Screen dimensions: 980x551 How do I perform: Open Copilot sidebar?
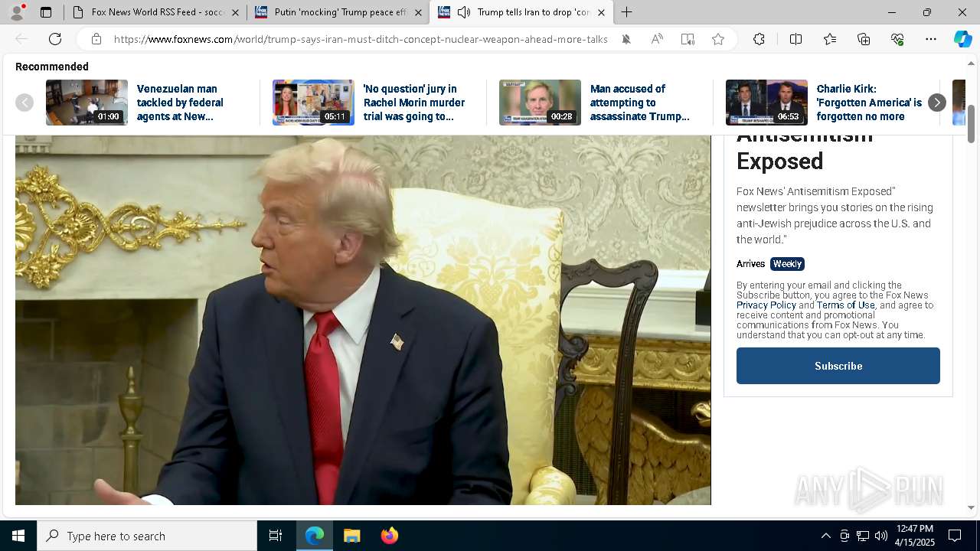(962, 39)
